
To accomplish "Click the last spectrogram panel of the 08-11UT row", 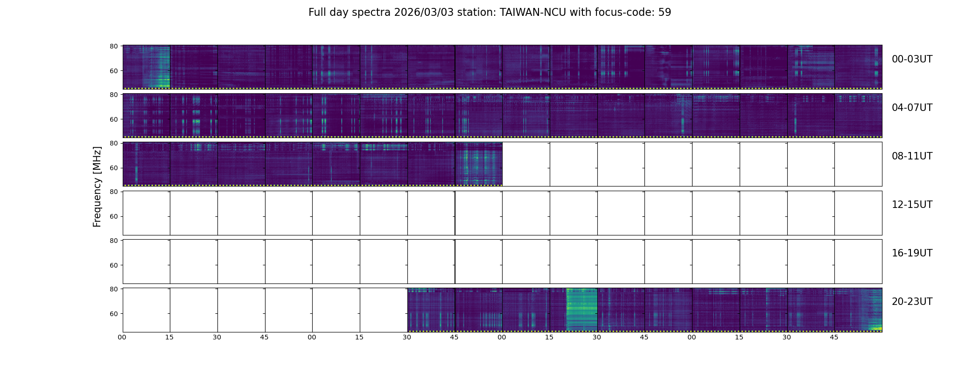I will pos(479,164).
